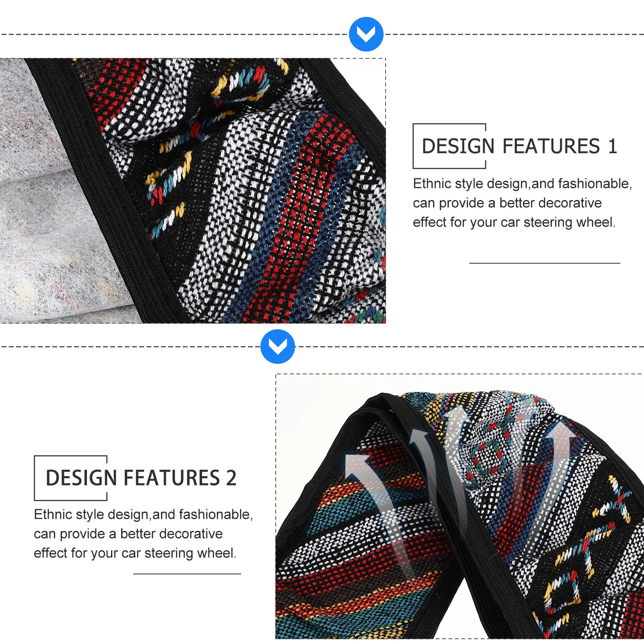Click the DESIGN FEATURES 2 heading

(141, 478)
